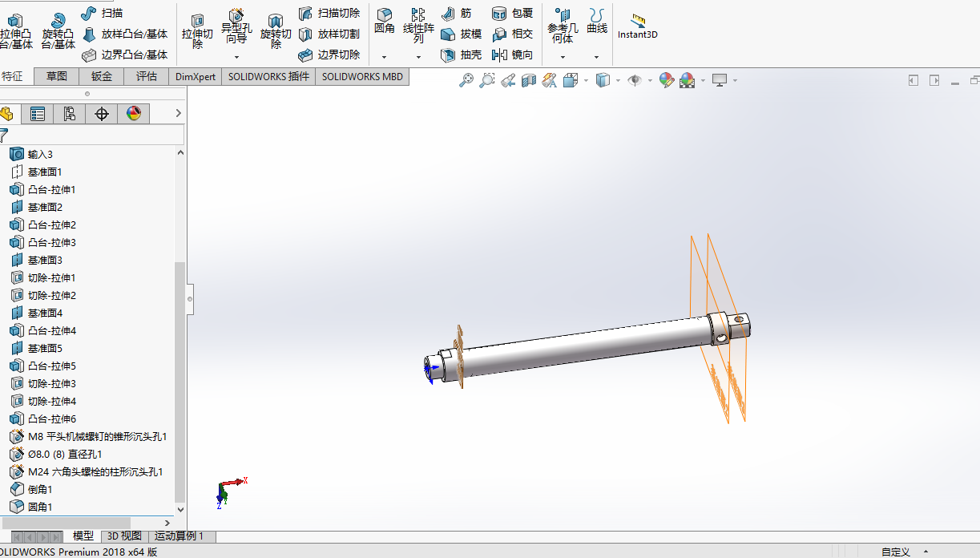980x558 pixels.
Task: Switch to the 草图 sketch tab
Action: coord(56,76)
